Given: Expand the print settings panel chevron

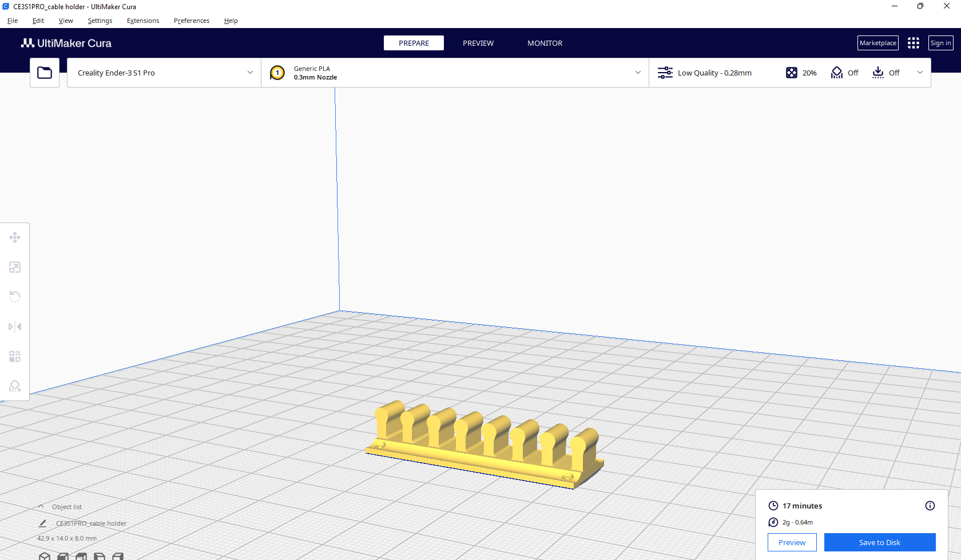Looking at the screenshot, I should coord(920,73).
